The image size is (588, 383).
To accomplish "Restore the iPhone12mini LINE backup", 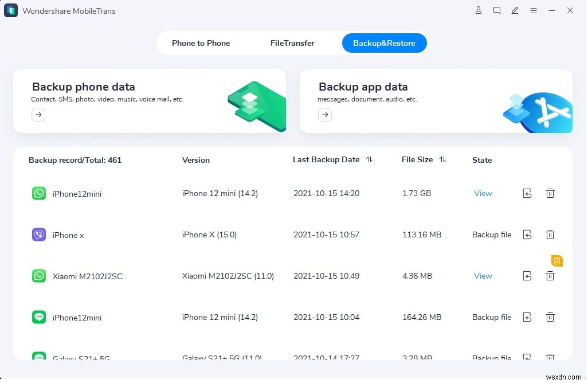I will (x=527, y=317).
